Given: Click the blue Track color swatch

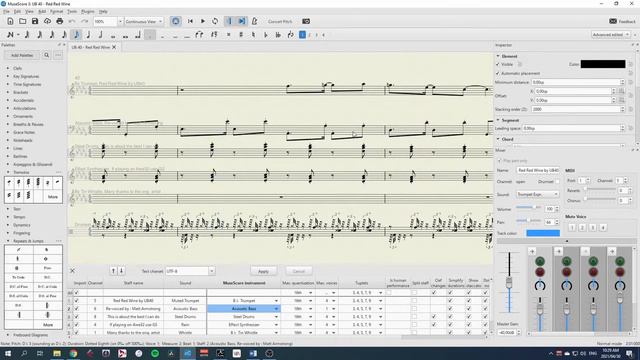Looking at the screenshot, I should click(543, 233).
